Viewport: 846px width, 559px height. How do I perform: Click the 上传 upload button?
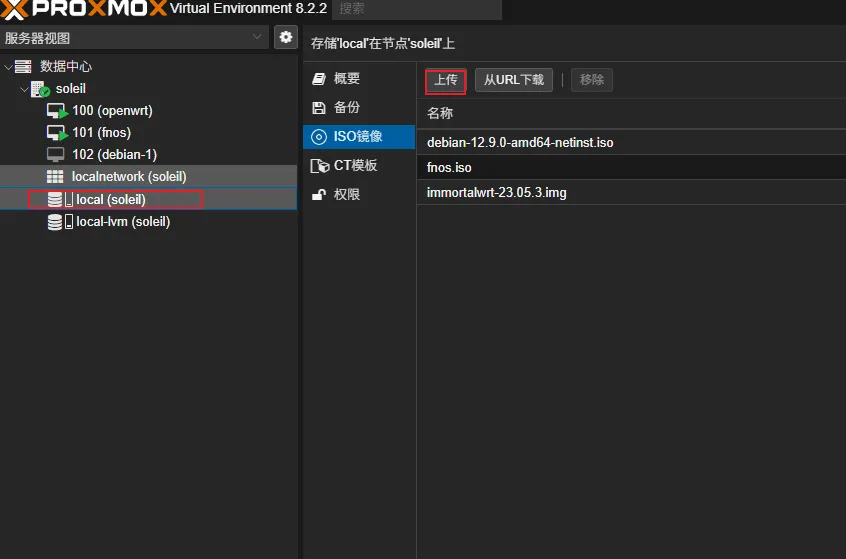pos(445,80)
